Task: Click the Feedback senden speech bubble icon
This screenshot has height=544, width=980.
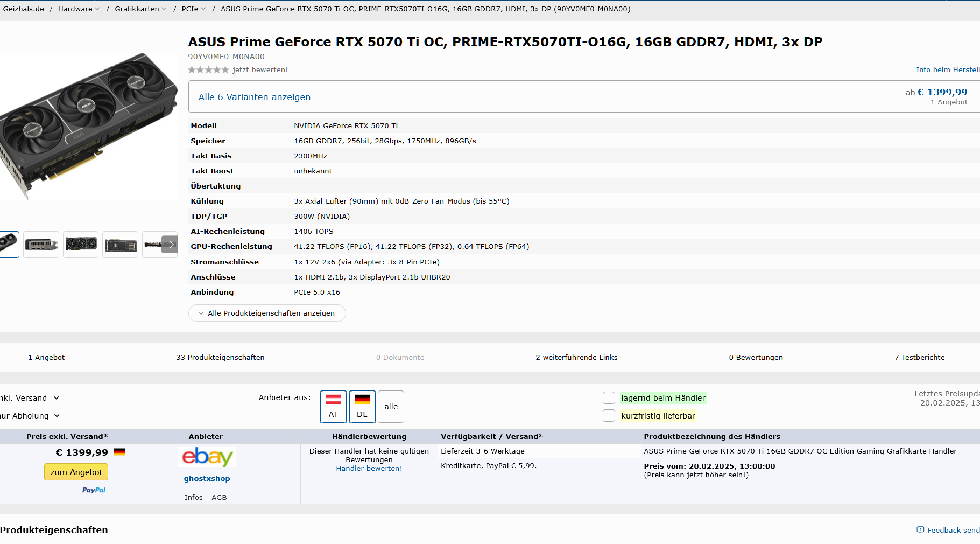Action: [x=920, y=530]
